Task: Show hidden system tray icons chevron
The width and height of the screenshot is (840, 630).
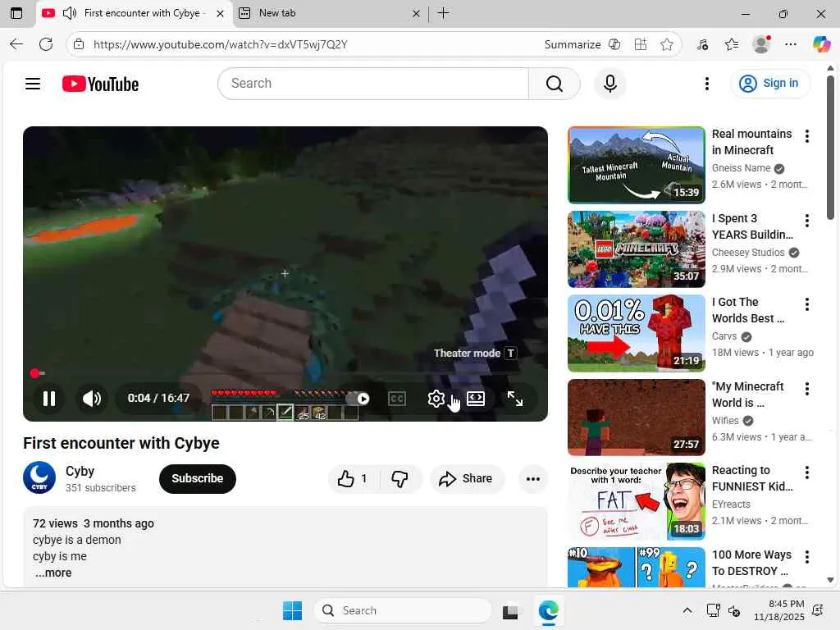Action: (x=687, y=610)
